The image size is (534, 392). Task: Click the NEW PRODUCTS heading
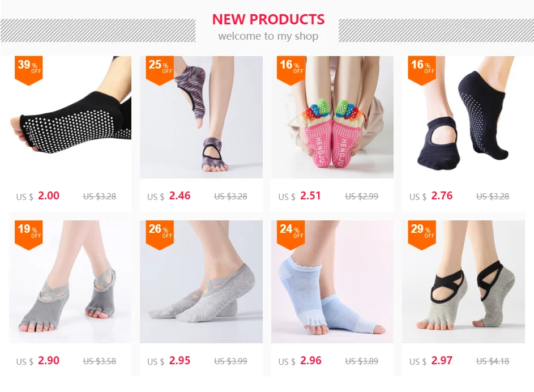click(x=268, y=19)
